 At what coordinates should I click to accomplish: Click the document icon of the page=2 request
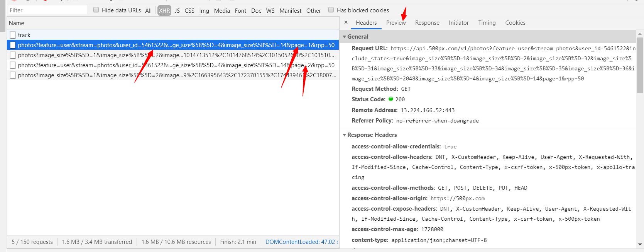tap(13, 65)
